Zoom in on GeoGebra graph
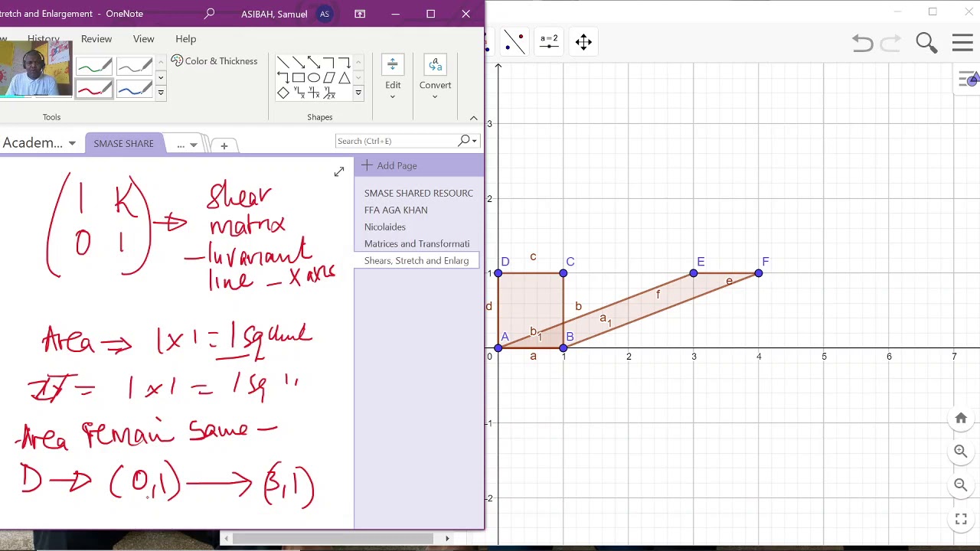Screen dimensions: 980x551 coord(961,452)
